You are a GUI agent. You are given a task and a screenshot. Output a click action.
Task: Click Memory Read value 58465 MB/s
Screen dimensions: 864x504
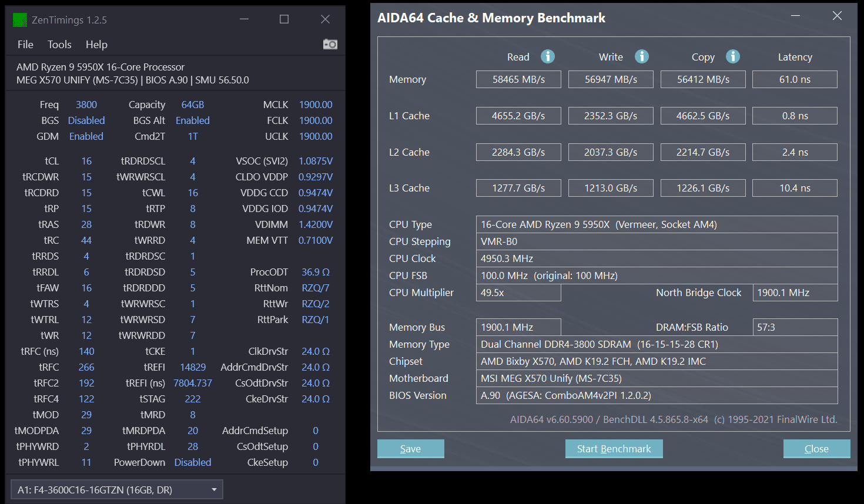518,79
